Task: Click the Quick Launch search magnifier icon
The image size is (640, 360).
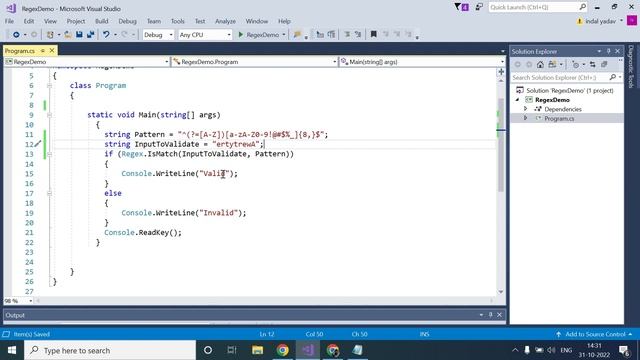Action: pyautogui.click(x=582, y=7)
